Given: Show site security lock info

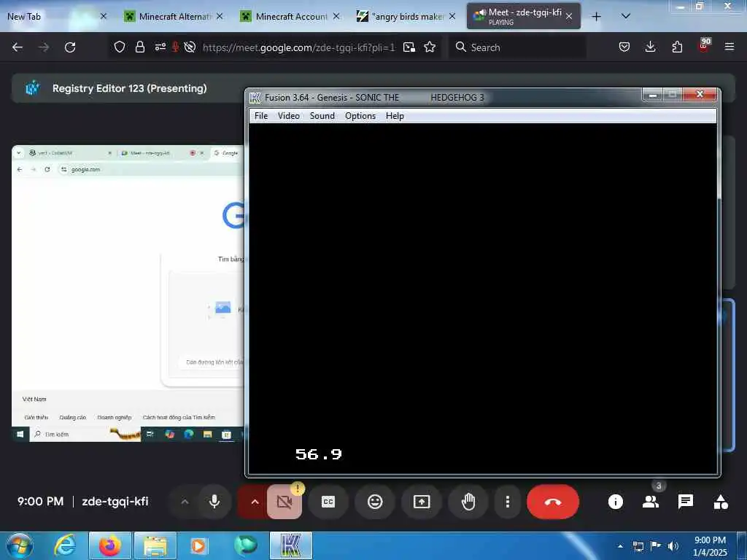Looking at the screenshot, I should click(x=139, y=47).
